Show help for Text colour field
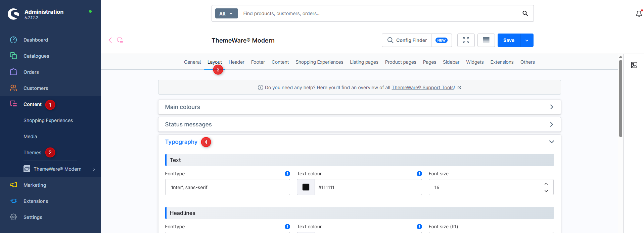644x233 pixels. click(x=419, y=174)
